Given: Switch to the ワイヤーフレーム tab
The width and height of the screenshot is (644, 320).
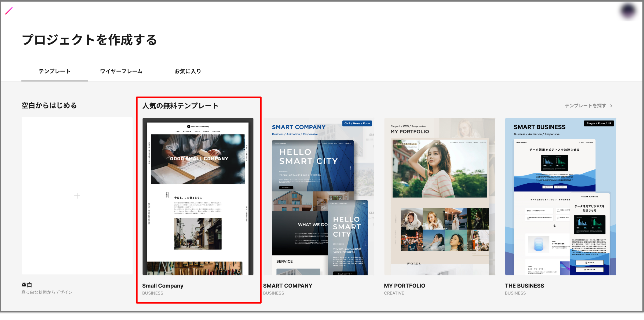Looking at the screenshot, I should [121, 71].
